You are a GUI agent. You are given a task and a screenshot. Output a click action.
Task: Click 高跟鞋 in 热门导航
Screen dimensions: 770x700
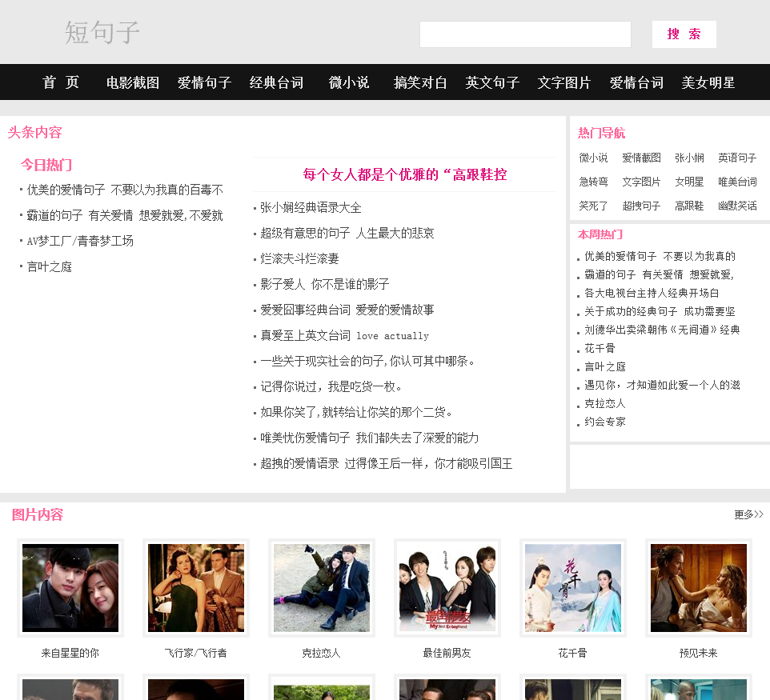tap(689, 206)
